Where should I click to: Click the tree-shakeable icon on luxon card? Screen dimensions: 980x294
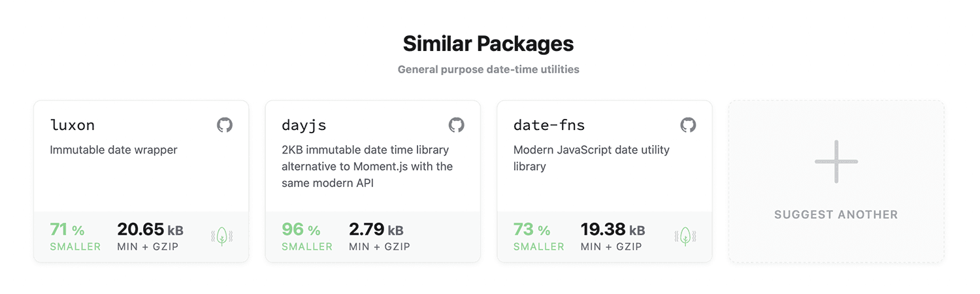(x=222, y=237)
